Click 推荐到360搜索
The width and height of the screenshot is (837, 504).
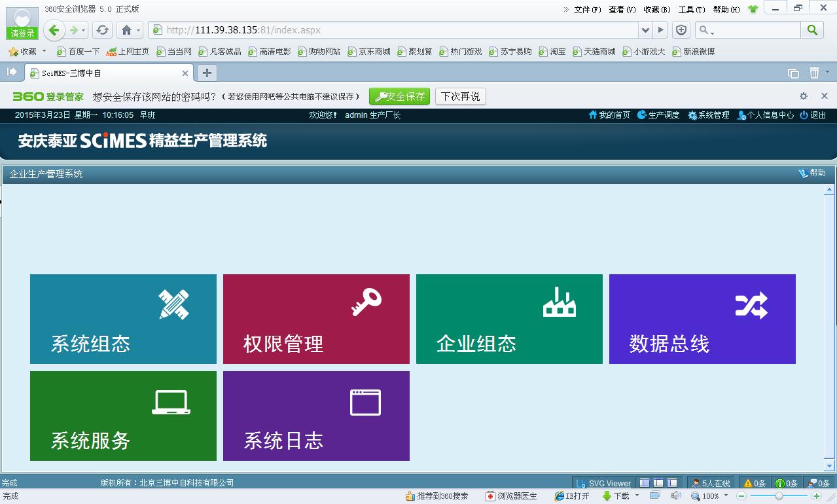pyautogui.click(x=436, y=496)
